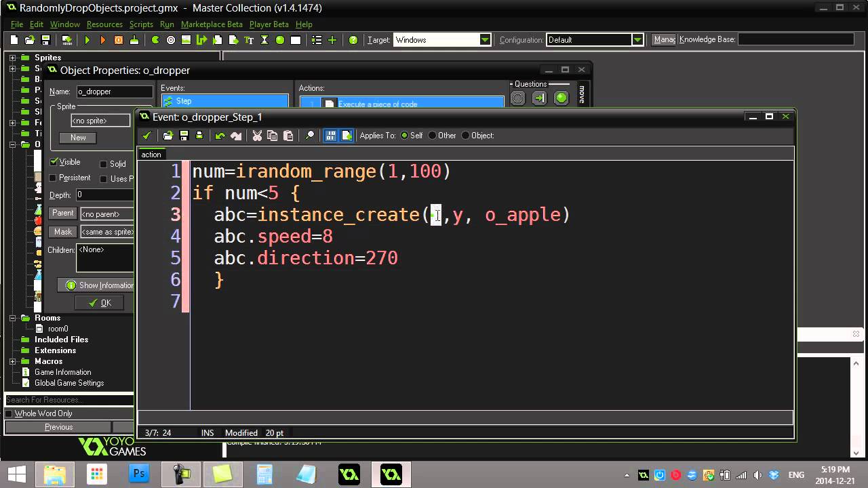Toggle the Visible checkbox in Object Properties
Image resolution: width=868 pixels, height=488 pixels.
(54, 163)
